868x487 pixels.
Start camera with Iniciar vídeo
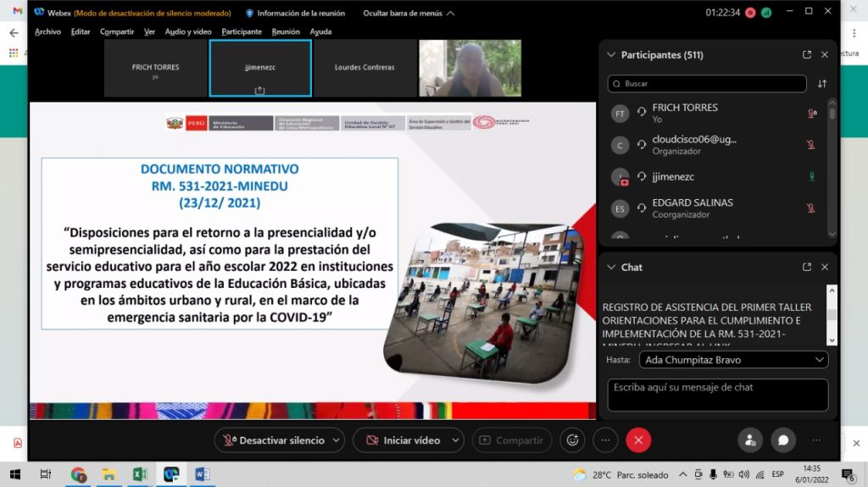coord(402,440)
